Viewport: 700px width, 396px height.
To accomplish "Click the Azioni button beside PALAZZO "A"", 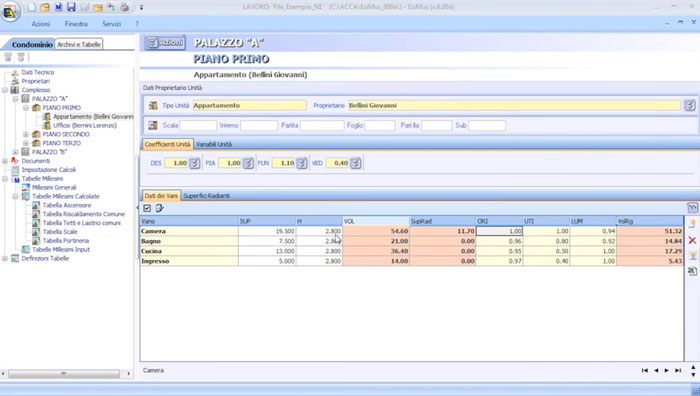I will [165, 43].
